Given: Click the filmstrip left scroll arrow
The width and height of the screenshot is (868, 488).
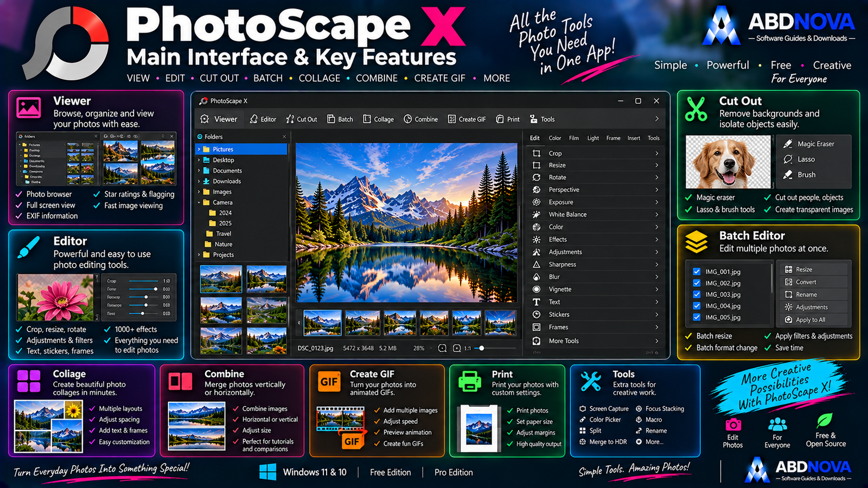Looking at the screenshot, I should click(x=299, y=323).
